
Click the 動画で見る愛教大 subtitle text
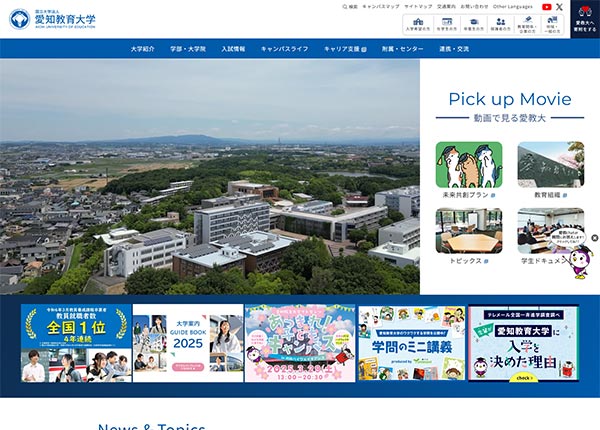coord(510,118)
